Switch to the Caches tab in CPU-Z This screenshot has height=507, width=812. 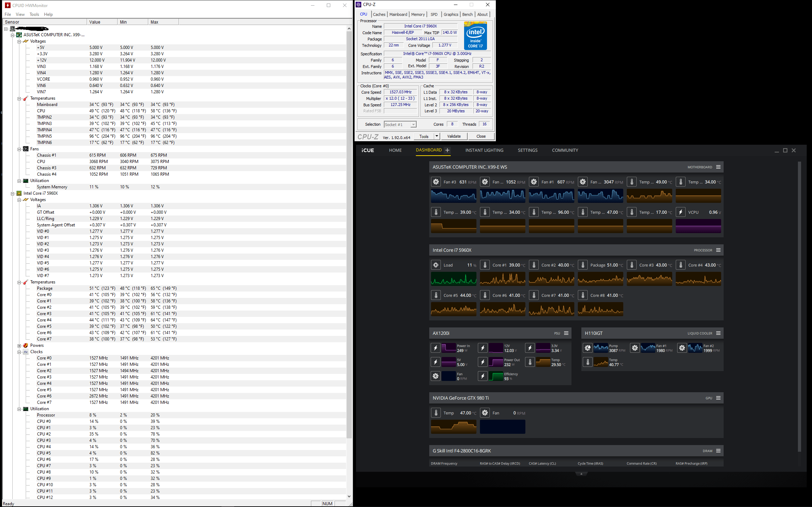379,14
